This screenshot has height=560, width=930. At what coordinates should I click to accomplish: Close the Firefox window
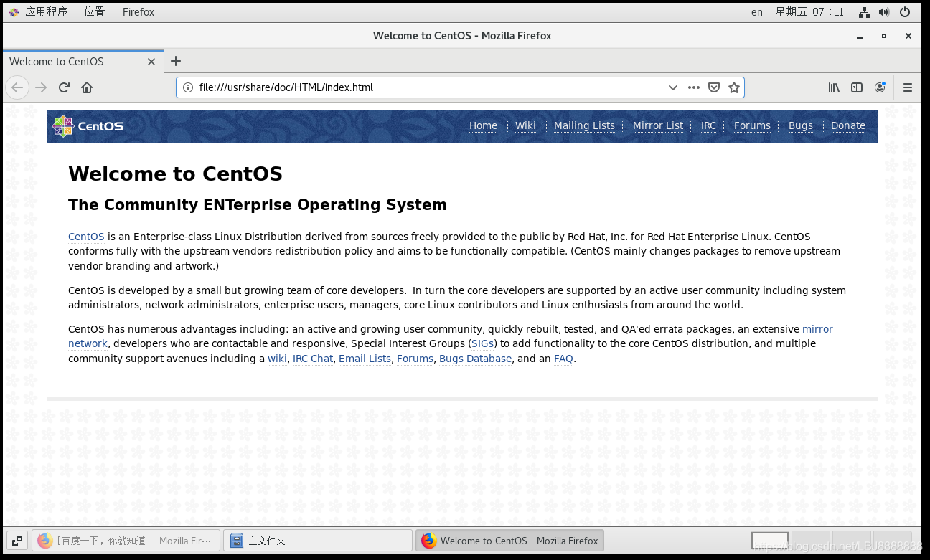point(908,36)
